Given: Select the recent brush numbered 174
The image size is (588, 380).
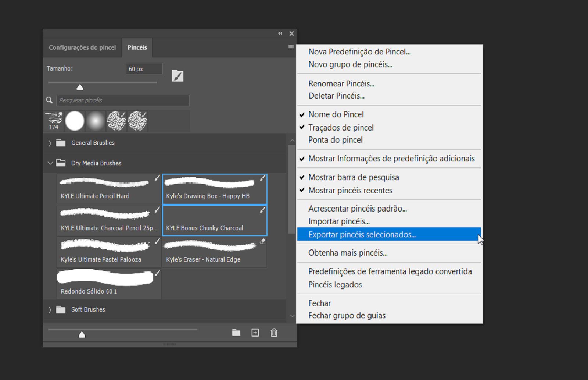Looking at the screenshot, I should 54,121.
